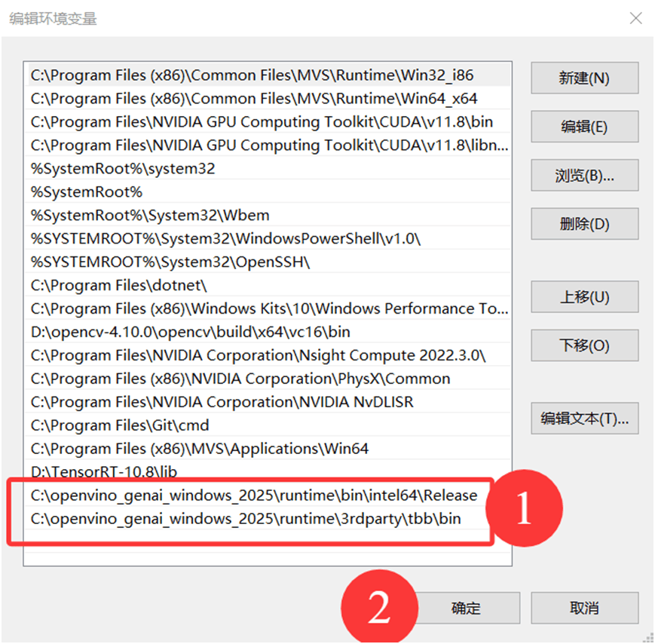Screen dimensions: 655x644
Task: Select the WindowsPowerShell\v1.0\ entry
Action: coord(268,238)
